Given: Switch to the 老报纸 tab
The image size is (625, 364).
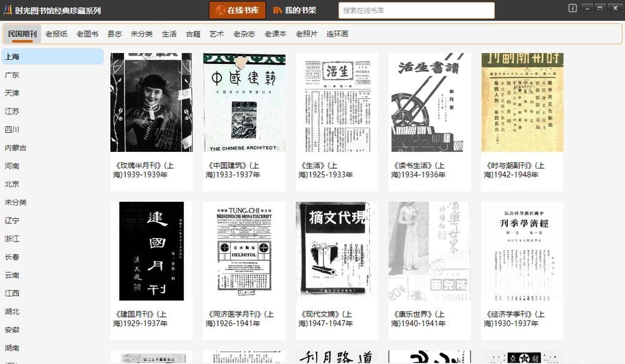Looking at the screenshot, I should pyautogui.click(x=56, y=34).
